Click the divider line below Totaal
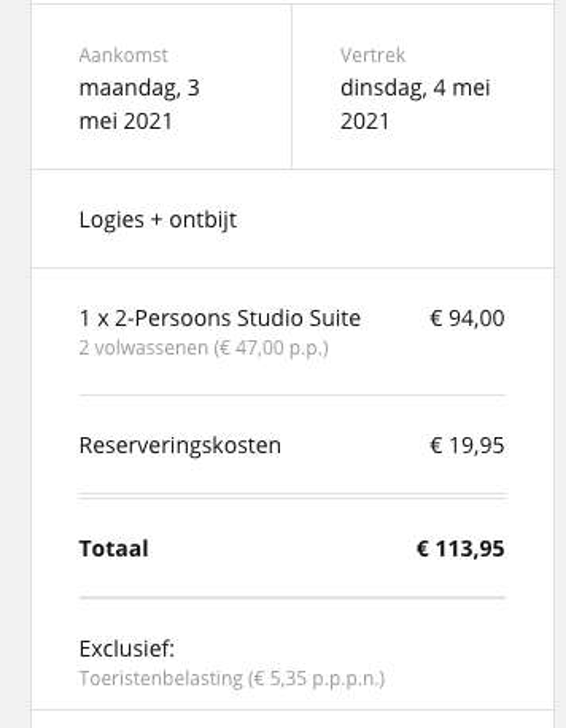Screen dimensions: 566x728 click(292, 598)
